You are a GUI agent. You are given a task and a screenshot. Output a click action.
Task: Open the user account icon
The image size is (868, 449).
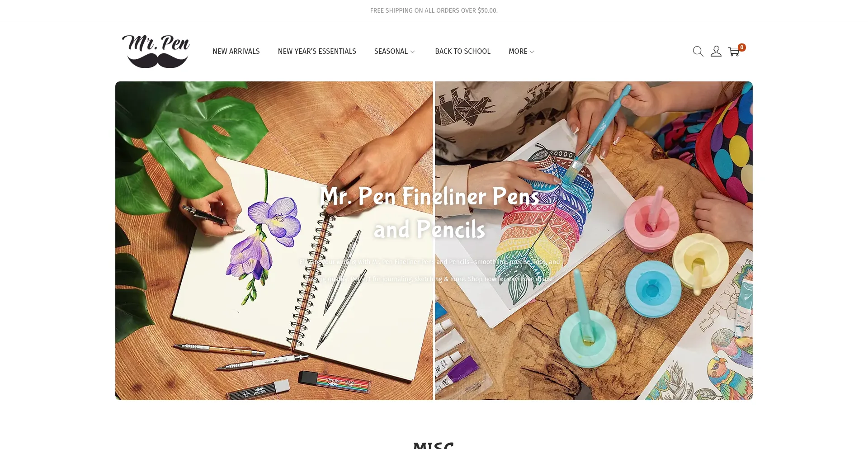pyautogui.click(x=716, y=52)
